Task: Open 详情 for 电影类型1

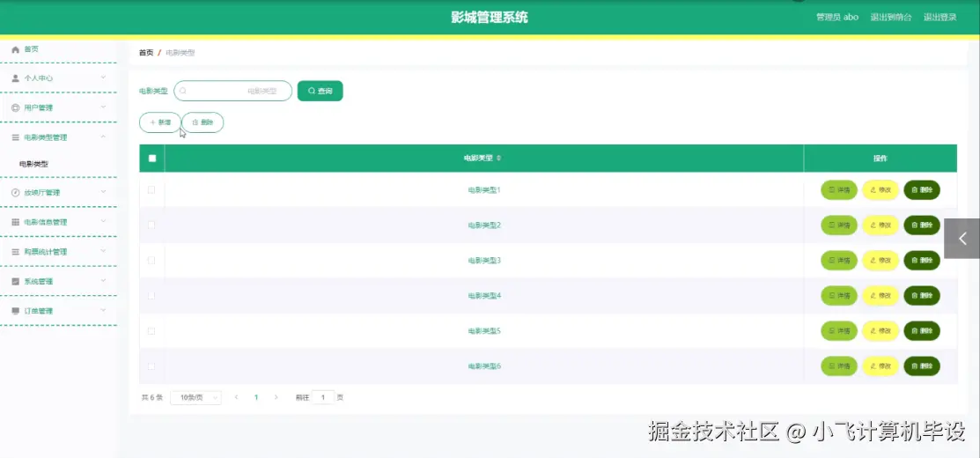Action: pyautogui.click(x=839, y=190)
